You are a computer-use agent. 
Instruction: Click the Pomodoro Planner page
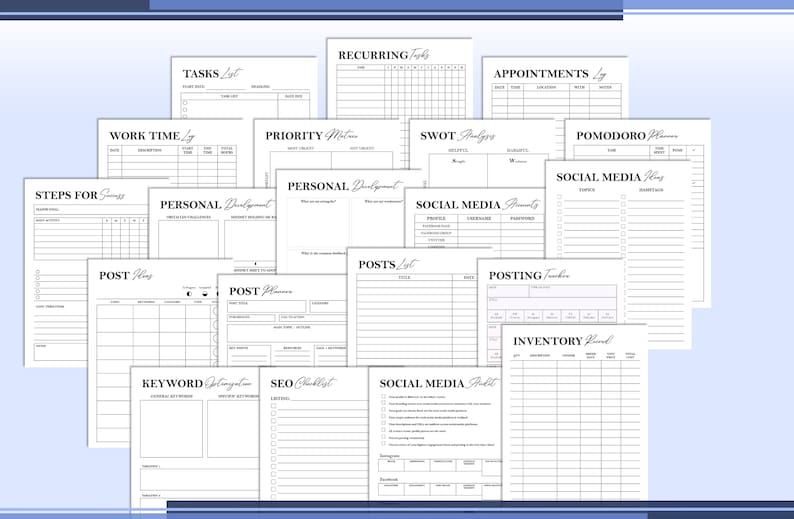point(638,140)
